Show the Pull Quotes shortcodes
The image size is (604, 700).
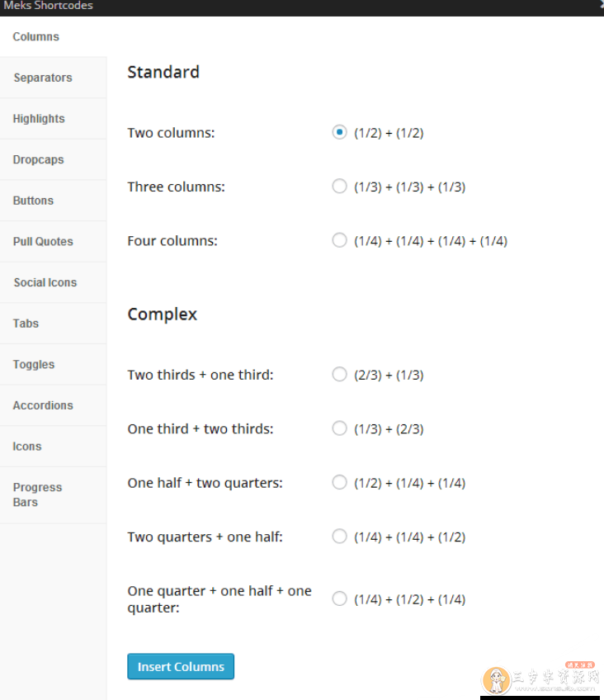(43, 242)
